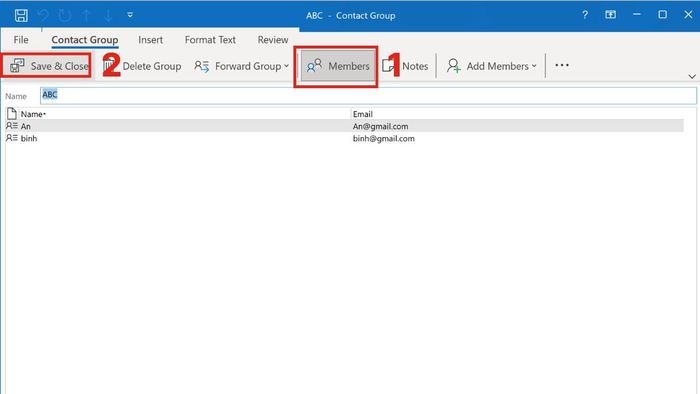Image resolution: width=700 pixels, height=394 pixels.
Task: Click the contact icon beside An
Action: tap(12, 126)
